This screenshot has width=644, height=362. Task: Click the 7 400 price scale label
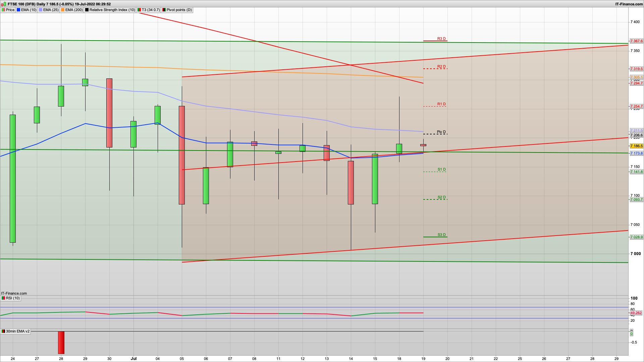[x=635, y=22]
